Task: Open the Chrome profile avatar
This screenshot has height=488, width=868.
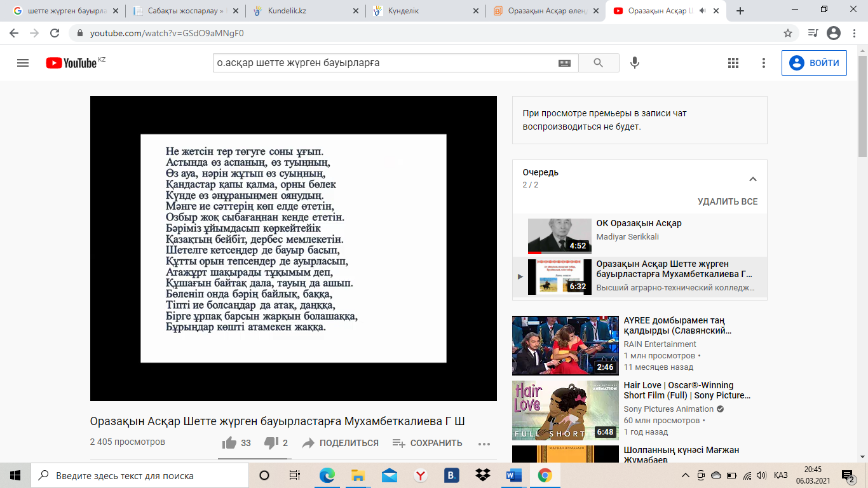Action: [834, 33]
